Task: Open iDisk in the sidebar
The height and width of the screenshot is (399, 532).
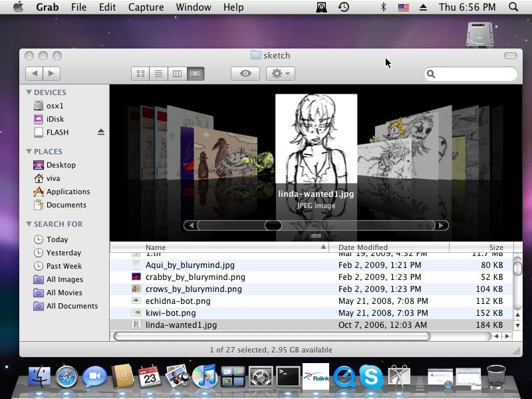Action: (49, 119)
